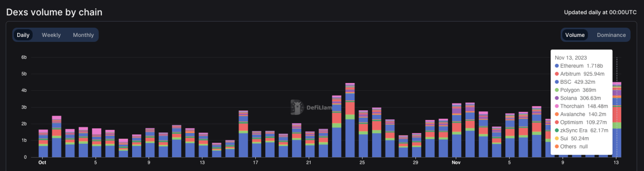Click the zkSync Era legend dot

click(557, 130)
